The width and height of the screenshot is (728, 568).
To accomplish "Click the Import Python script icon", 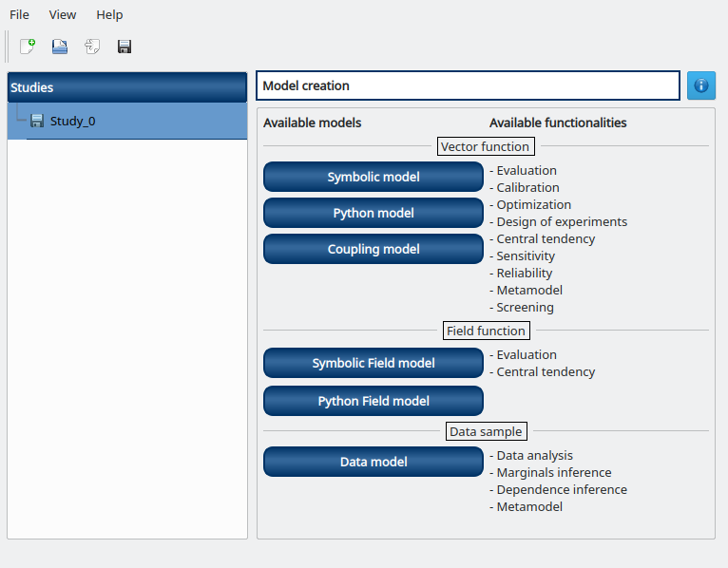I will (92, 46).
